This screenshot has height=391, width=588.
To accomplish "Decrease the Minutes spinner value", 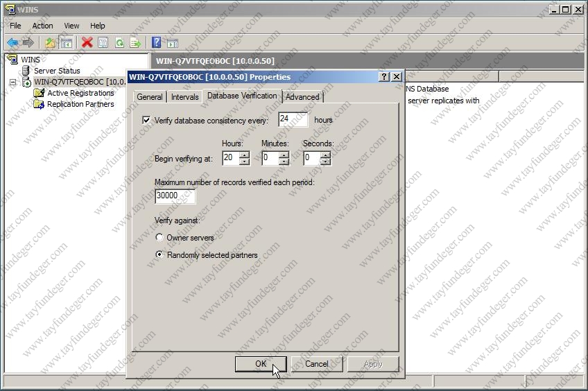I will pyautogui.click(x=284, y=162).
